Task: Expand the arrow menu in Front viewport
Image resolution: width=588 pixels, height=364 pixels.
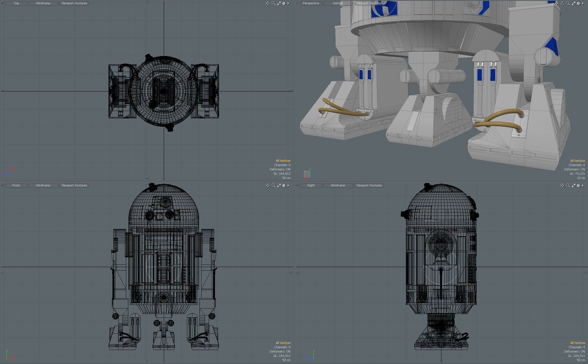Action: (288, 186)
